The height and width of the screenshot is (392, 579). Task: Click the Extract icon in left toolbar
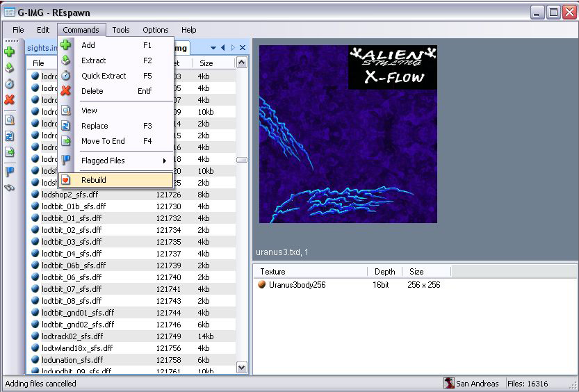click(10, 67)
